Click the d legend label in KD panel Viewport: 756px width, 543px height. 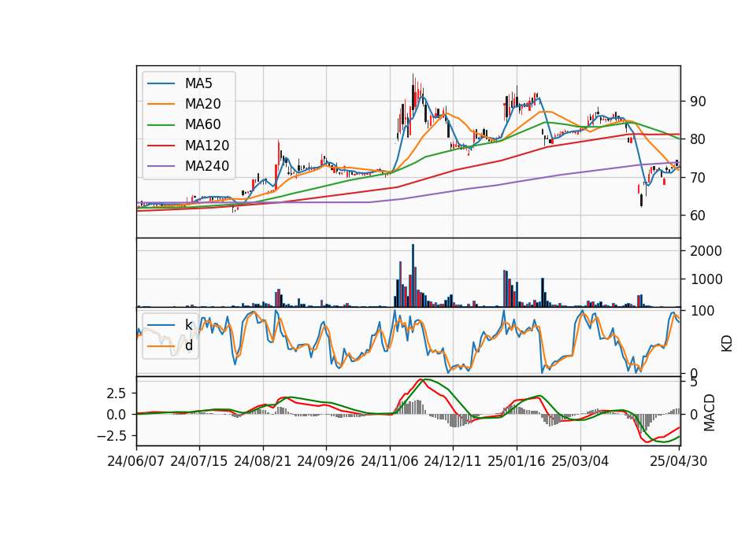point(189,345)
